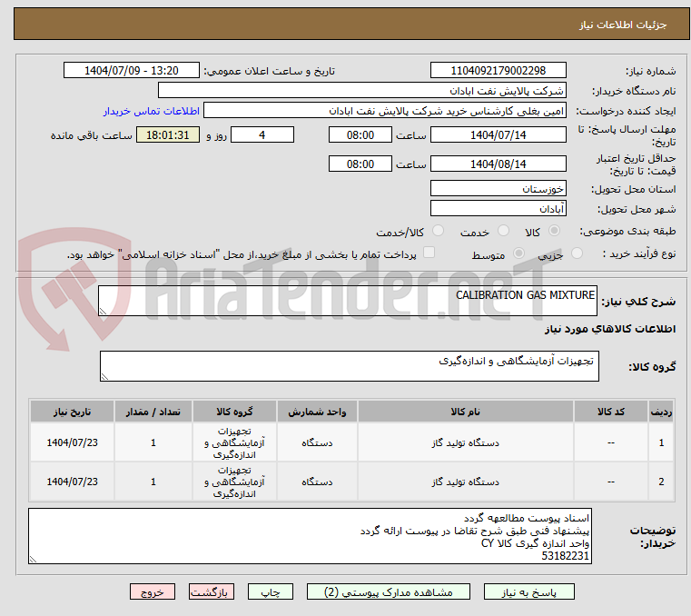Click the price validity date 1404/08/14
The image size is (691, 616).
click(498, 164)
